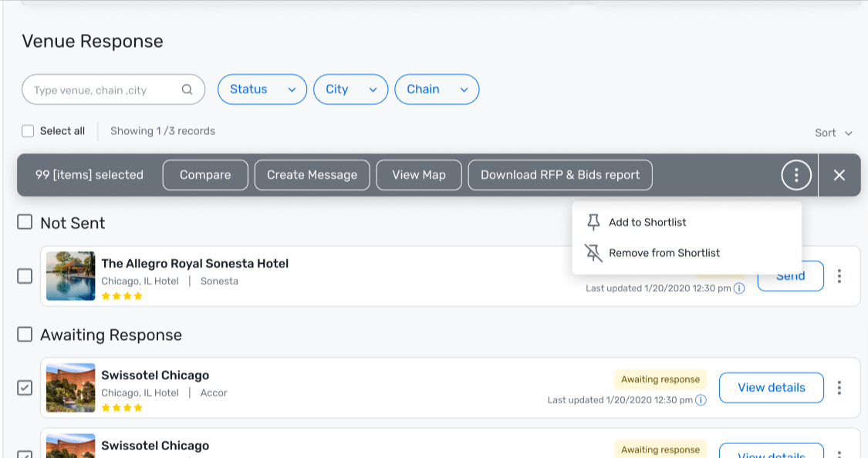Expand the Status filter dropdown
868x458 pixels.
(x=262, y=89)
